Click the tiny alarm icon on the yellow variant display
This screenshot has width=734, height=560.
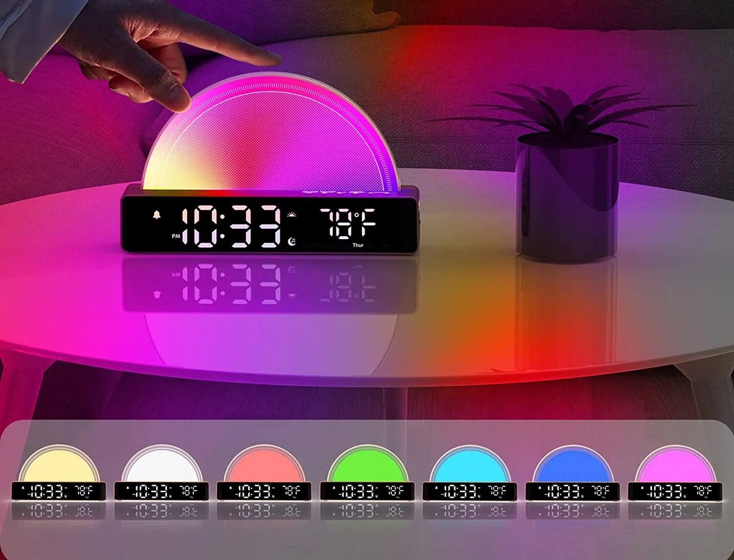[x=23, y=488]
